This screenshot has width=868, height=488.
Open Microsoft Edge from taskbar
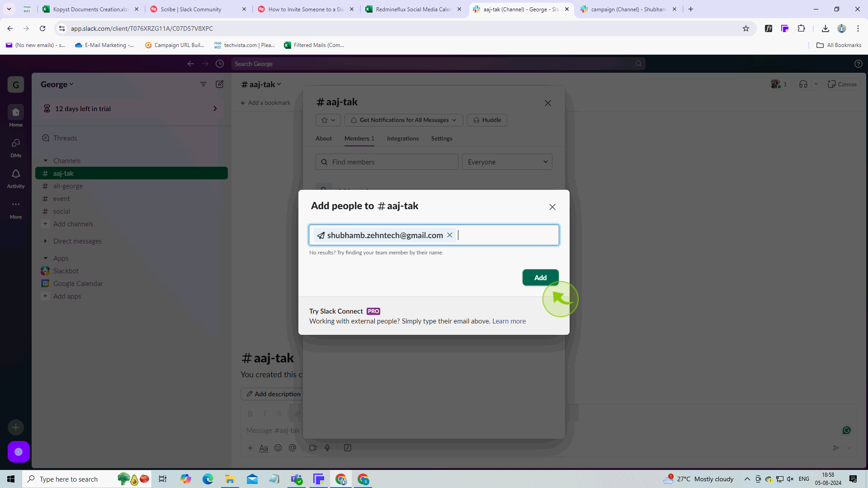208,479
